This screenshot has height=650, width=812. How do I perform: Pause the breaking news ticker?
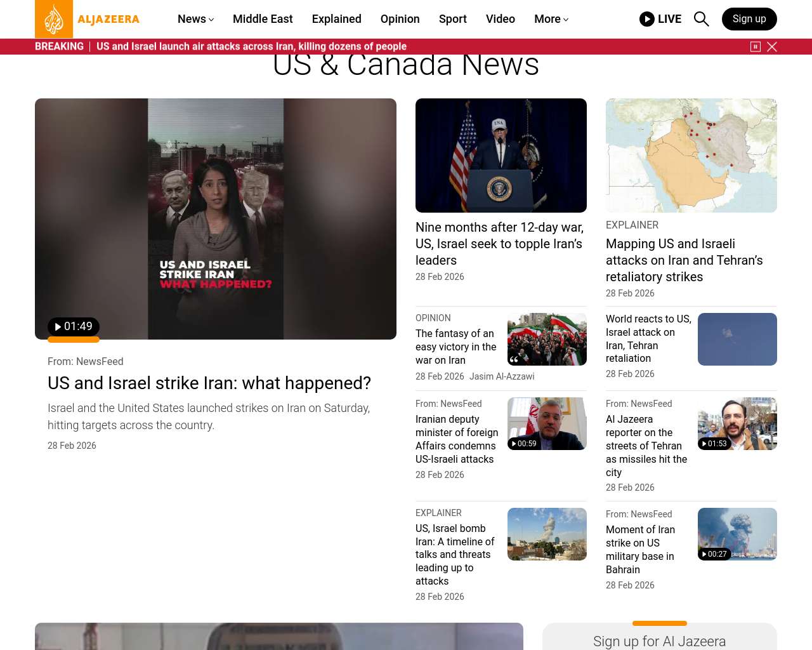(x=756, y=46)
